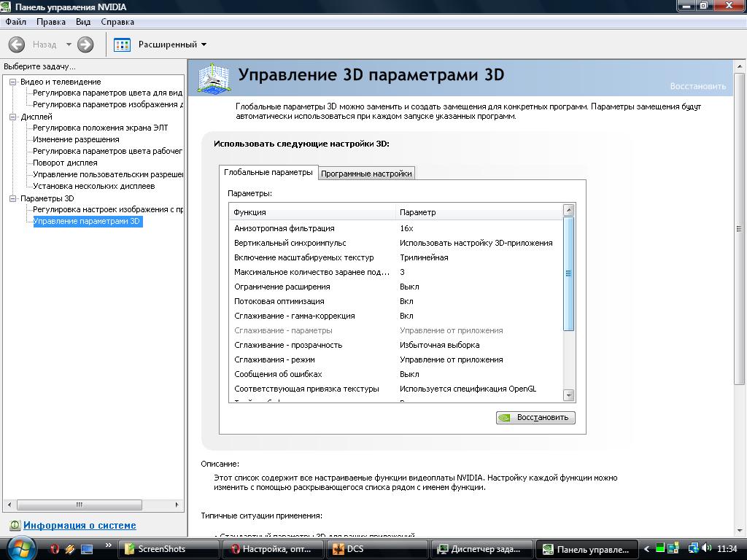Click the task tree's left scroll arrow
The width and height of the screenshot is (747, 560).
(x=9, y=505)
